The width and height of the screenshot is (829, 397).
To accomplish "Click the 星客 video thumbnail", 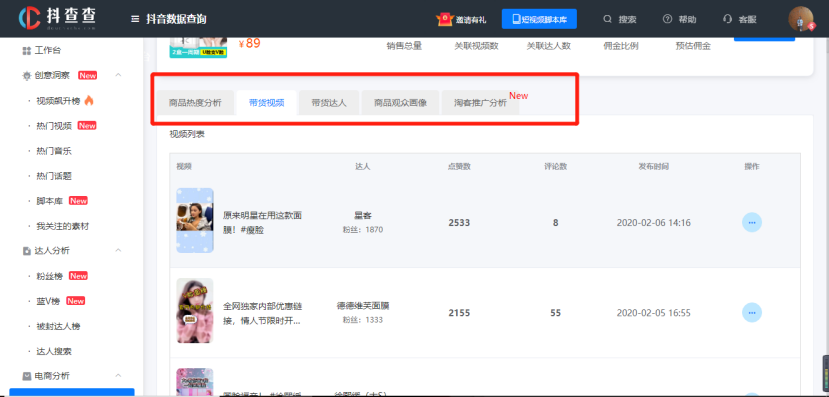I will point(195,220).
